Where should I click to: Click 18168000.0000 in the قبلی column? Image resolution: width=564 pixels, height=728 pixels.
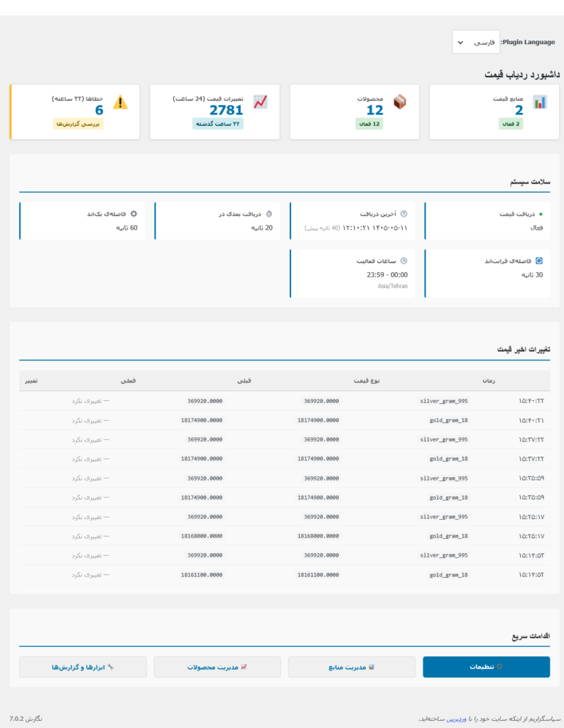pyautogui.click(x=318, y=536)
